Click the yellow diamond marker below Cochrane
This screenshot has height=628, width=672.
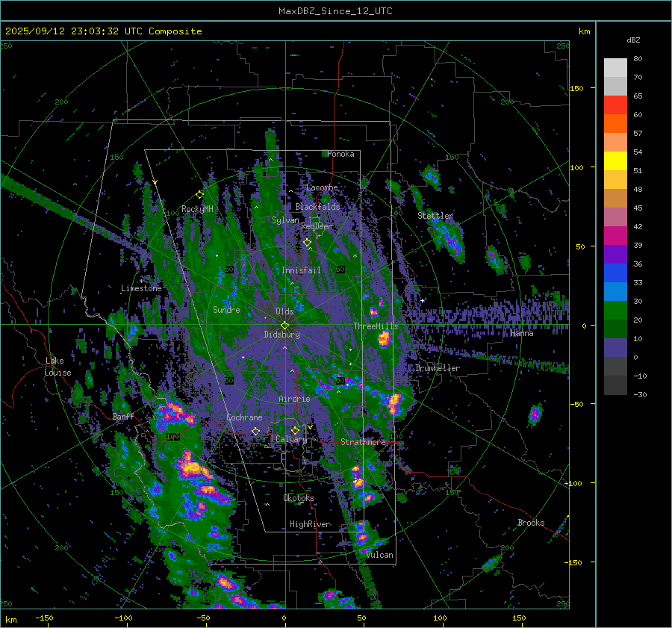256,431
